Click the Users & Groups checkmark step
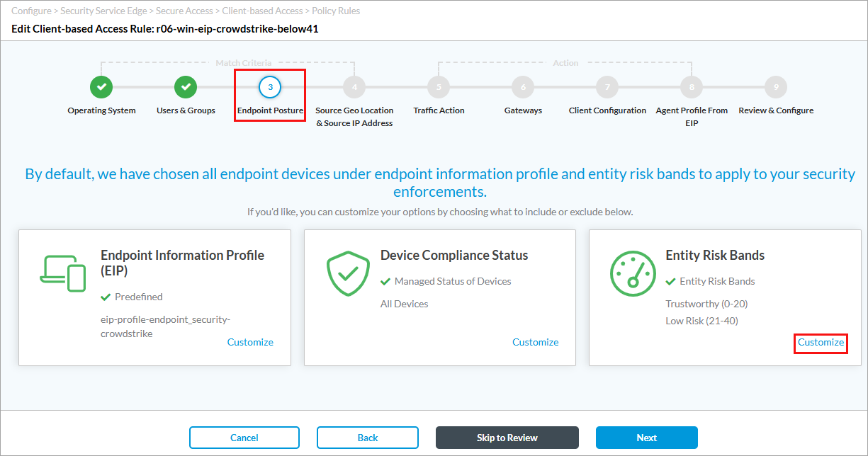868x456 pixels. point(186,87)
